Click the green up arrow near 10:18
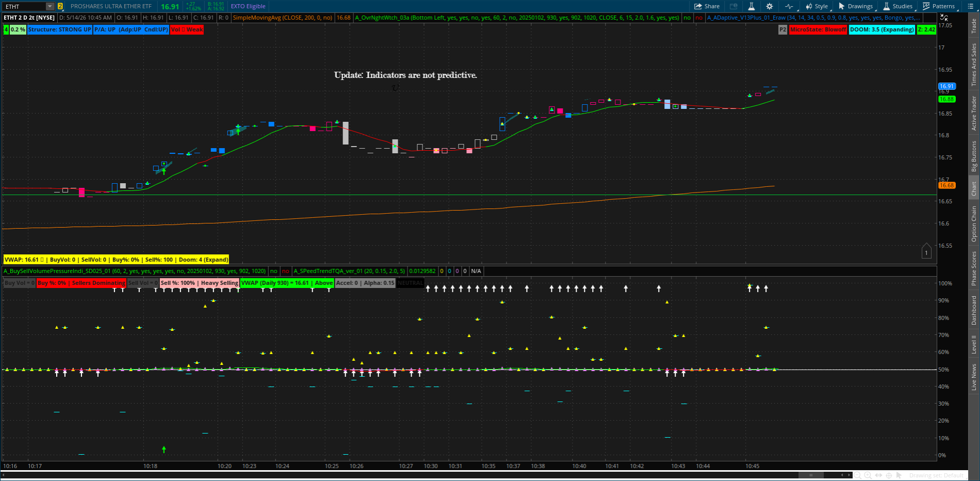Screen dimensions: 980x481 (x=164, y=450)
